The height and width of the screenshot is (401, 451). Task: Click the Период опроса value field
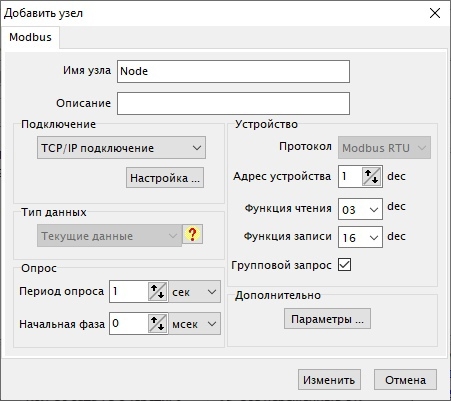point(129,292)
